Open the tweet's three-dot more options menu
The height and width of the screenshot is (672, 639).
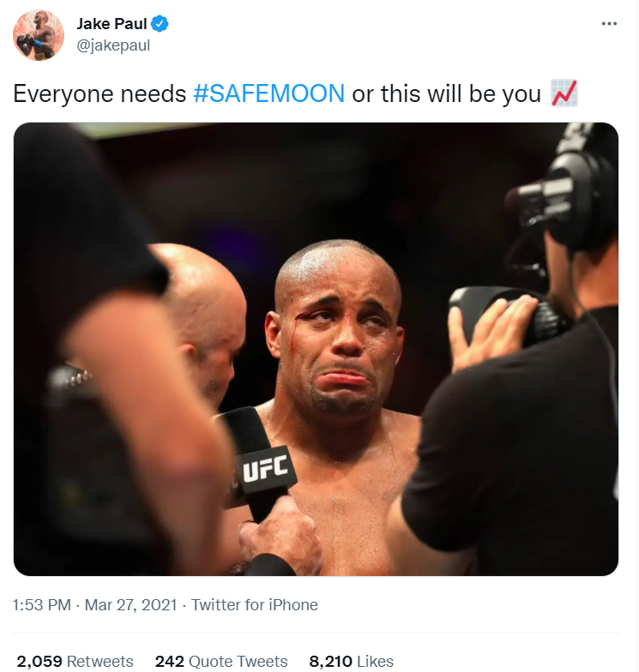click(609, 24)
